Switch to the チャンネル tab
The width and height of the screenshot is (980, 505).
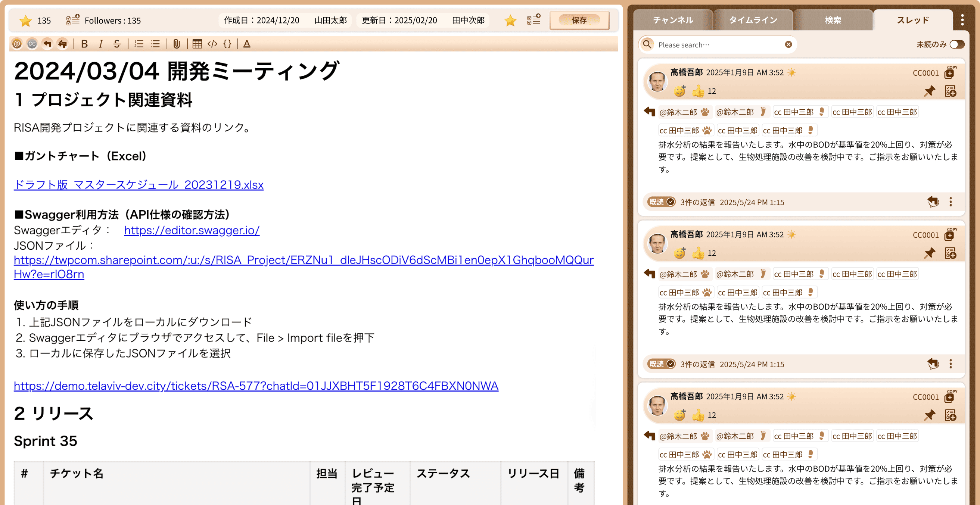(x=673, y=20)
